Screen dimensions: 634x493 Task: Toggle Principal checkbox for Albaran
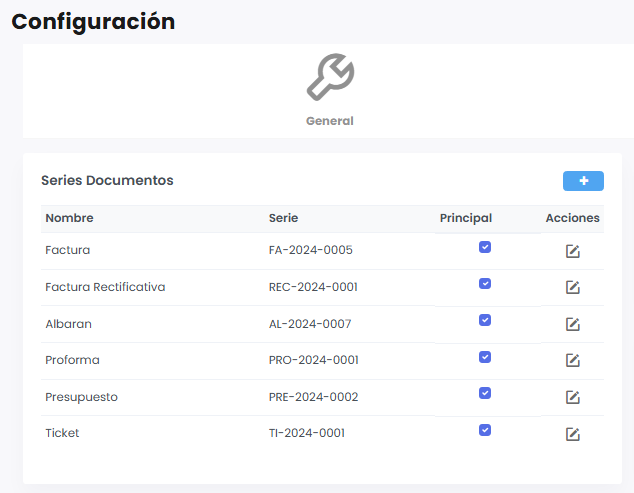coord(485,320)
